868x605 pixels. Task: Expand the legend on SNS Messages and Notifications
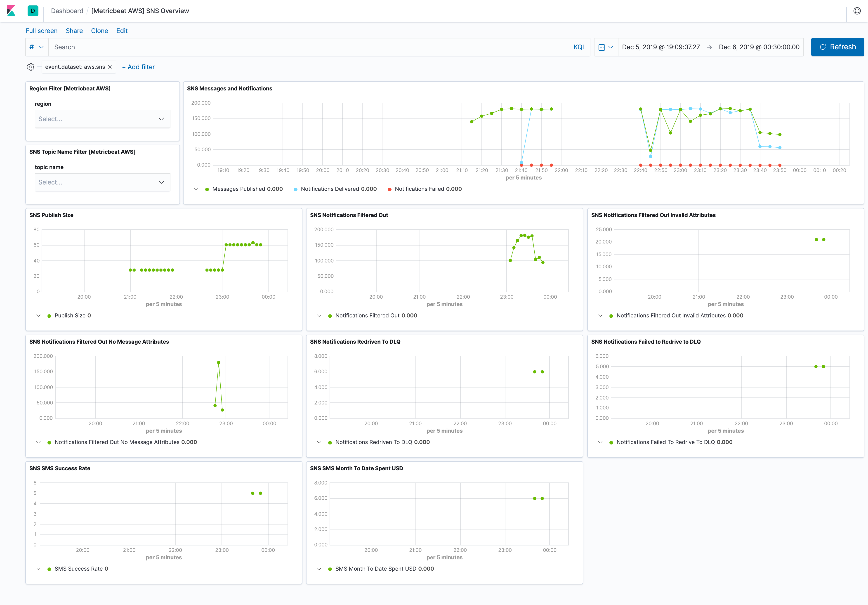point(196,189)
